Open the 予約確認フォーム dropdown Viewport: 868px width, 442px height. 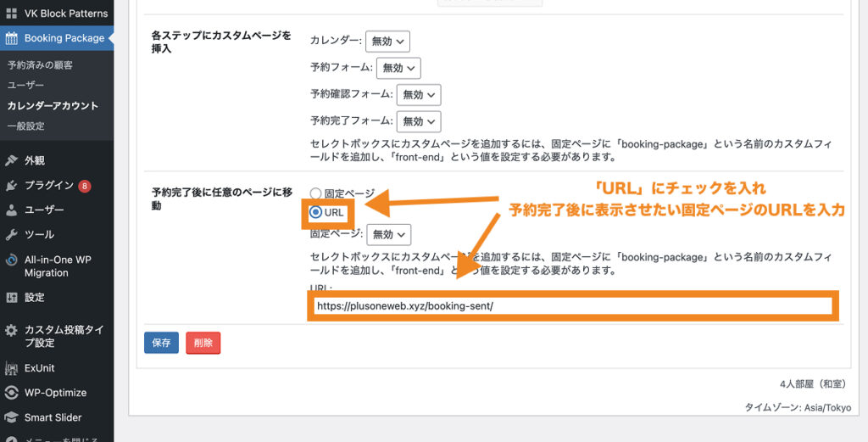[418, 95]
